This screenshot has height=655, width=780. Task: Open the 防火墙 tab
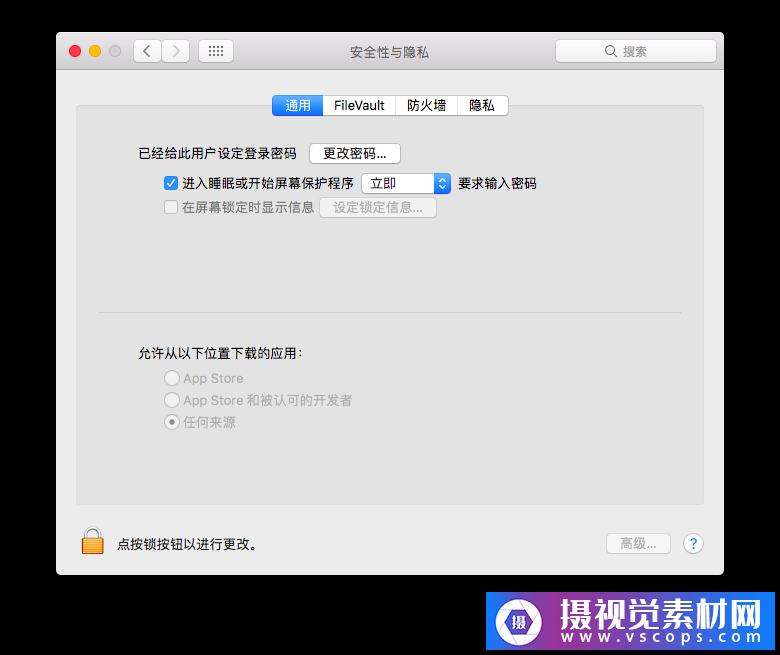(x=426, y=105)
